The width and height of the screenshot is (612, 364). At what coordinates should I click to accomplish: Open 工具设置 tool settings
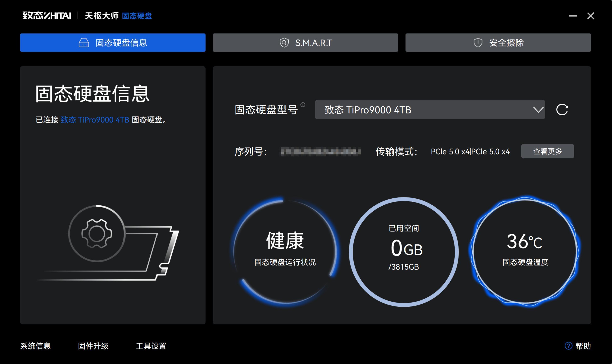tap(151, 346)
